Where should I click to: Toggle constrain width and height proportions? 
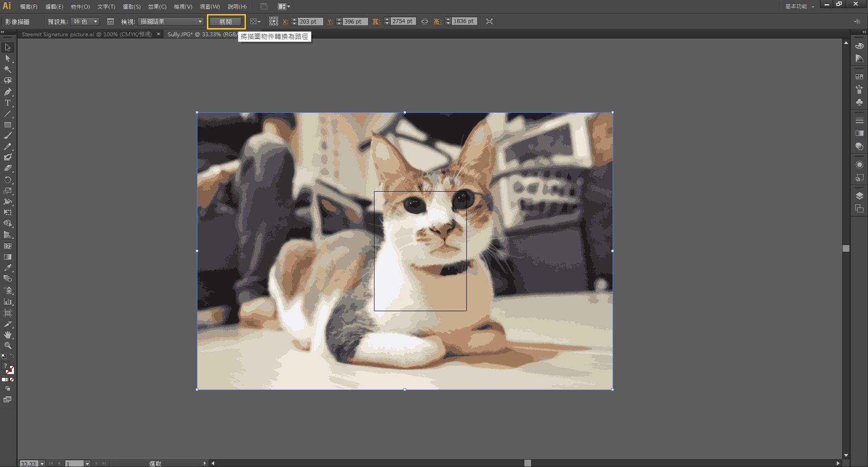click(x=424, y=21)
